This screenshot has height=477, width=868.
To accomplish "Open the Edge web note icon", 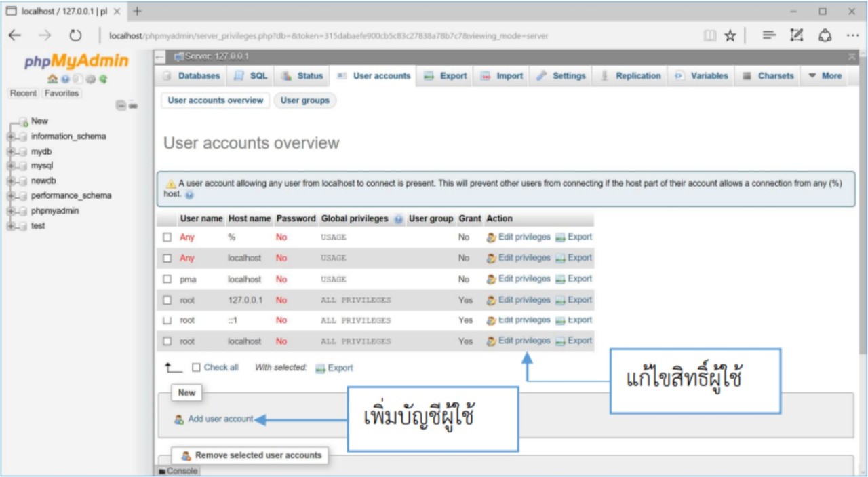I will click(x=797, y=35).
